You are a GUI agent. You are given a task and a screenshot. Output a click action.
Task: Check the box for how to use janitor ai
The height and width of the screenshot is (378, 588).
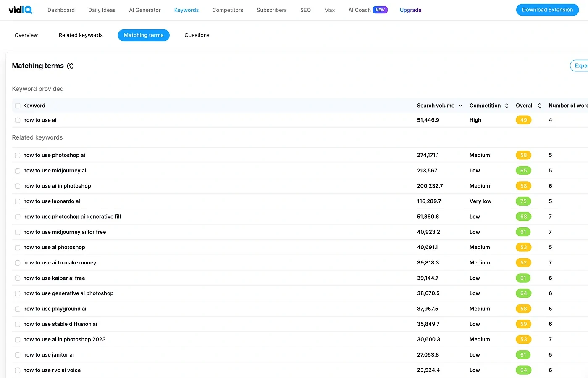(18, 355)
